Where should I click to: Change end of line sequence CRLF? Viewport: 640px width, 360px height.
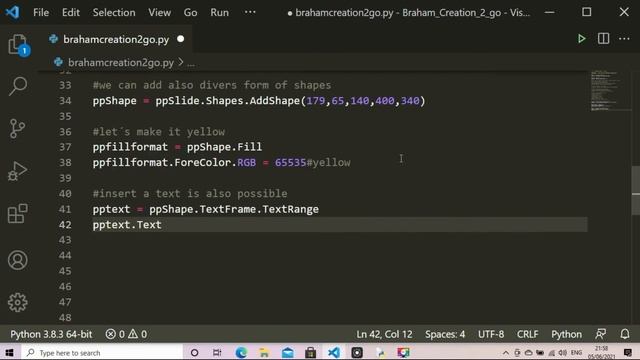(528, 334)
